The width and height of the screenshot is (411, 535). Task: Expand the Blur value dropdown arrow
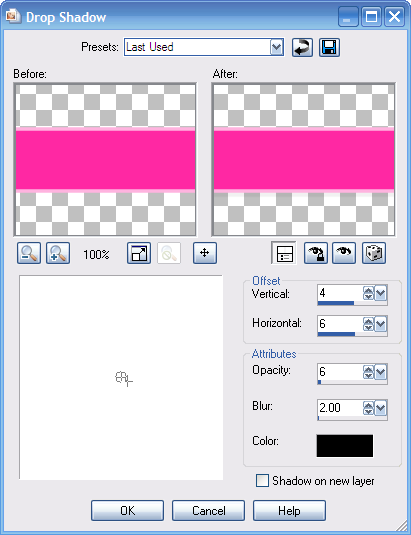coord(381,408)
